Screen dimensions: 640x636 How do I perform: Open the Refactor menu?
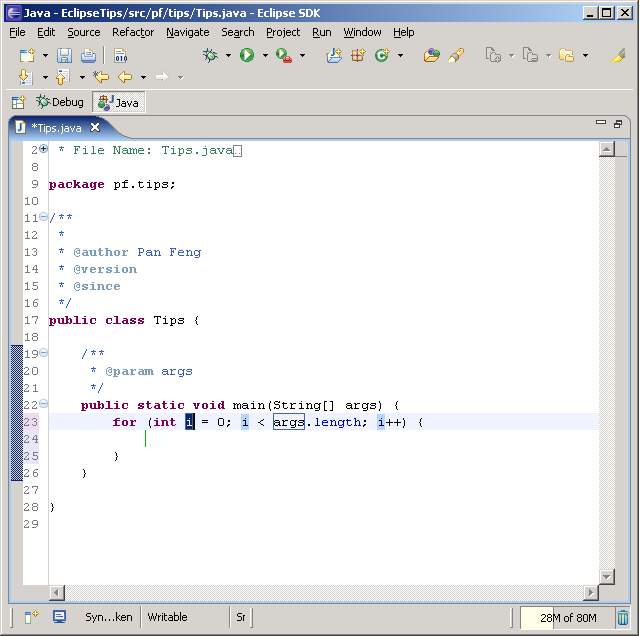(133, 32)
